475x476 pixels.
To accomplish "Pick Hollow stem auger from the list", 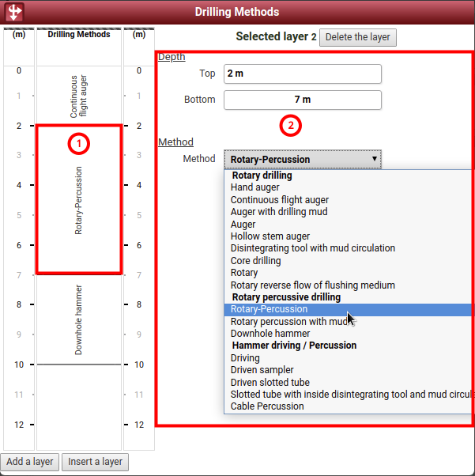I will [x=270, y=236].
